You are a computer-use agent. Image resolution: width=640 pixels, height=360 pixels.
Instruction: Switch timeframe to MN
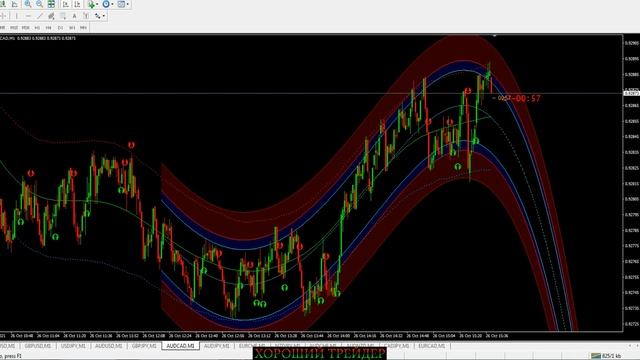83,28
